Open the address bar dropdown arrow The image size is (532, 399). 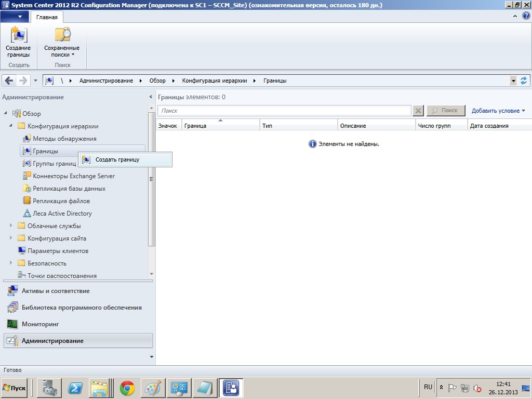[x=513, y=81]
